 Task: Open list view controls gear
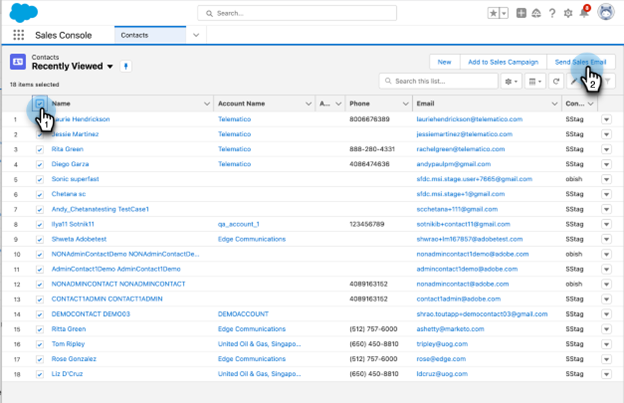[x=511, y=82]
